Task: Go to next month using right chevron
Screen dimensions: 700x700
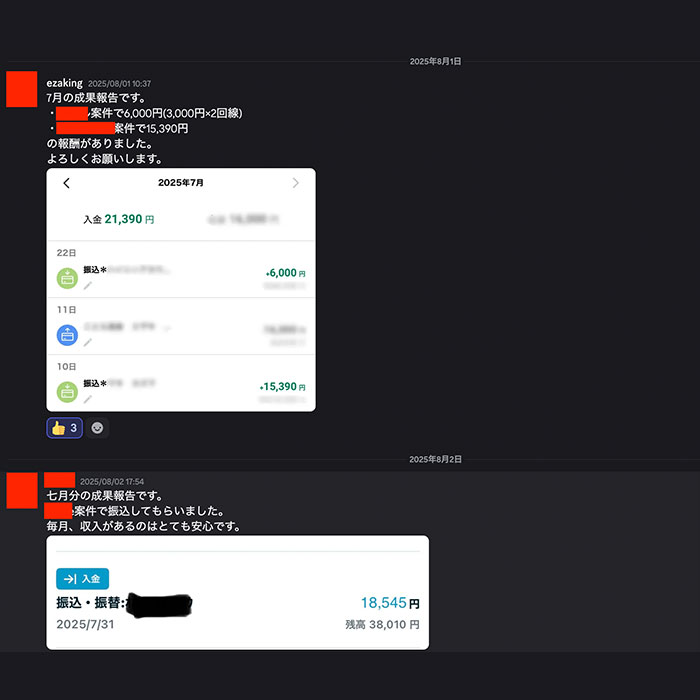Action: point(295,183)
